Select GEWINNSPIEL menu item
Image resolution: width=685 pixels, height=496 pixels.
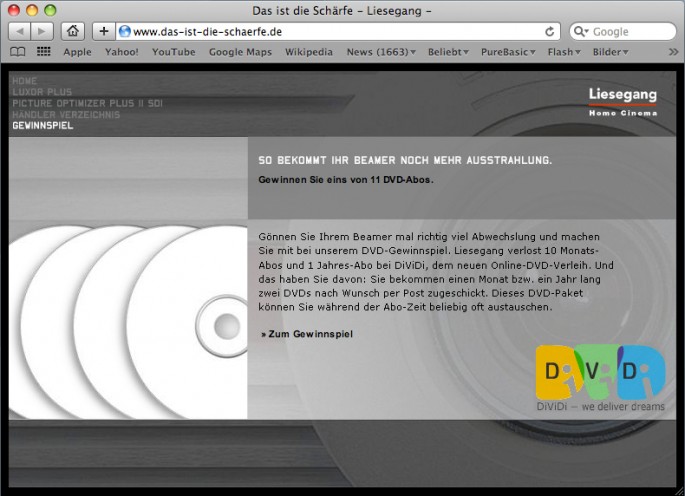tap(43, 125)
